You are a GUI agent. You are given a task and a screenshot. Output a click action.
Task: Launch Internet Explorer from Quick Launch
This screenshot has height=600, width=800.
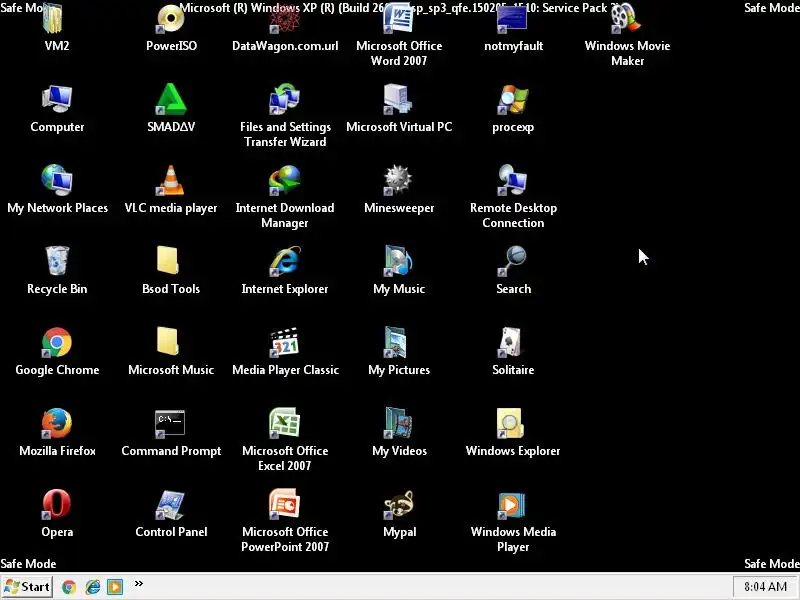tap(92, 587)
